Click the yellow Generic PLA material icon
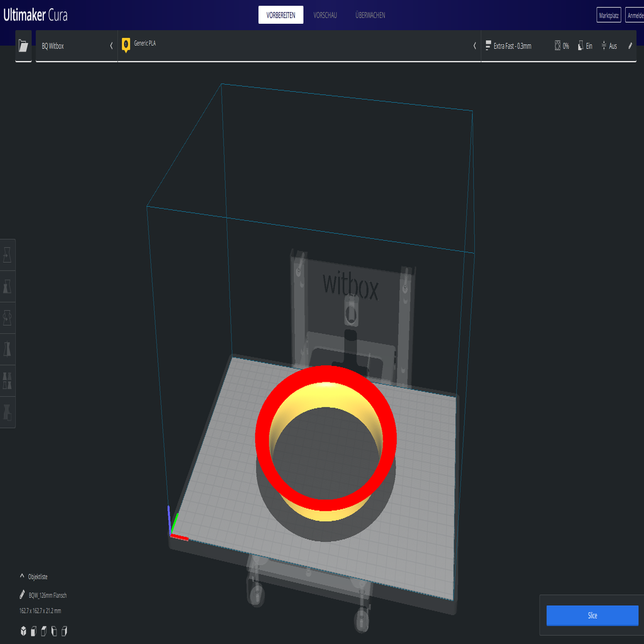This screenshot has width=644, height=644. 126,45
